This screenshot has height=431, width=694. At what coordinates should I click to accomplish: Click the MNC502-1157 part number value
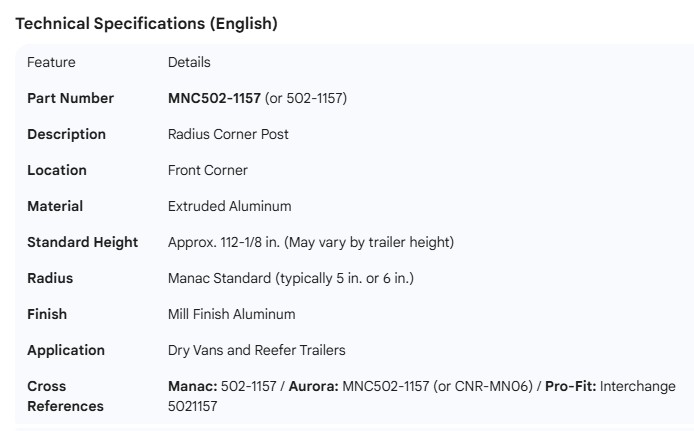[214, 98]
